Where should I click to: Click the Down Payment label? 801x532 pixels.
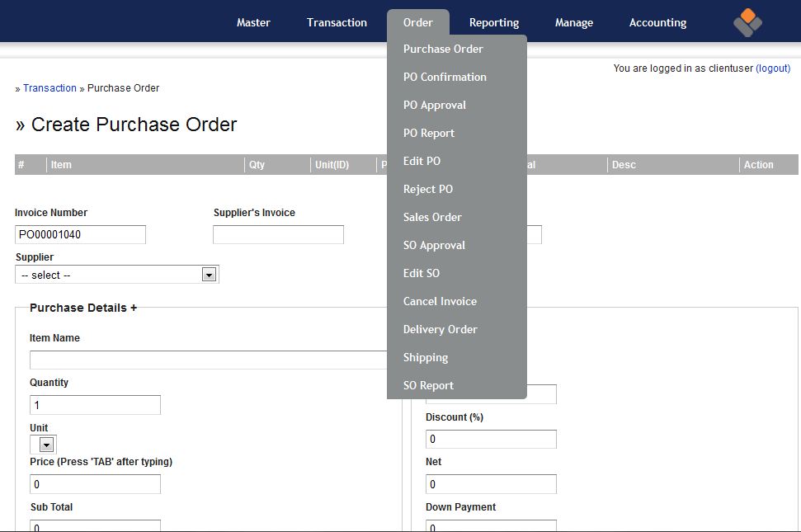461,507
